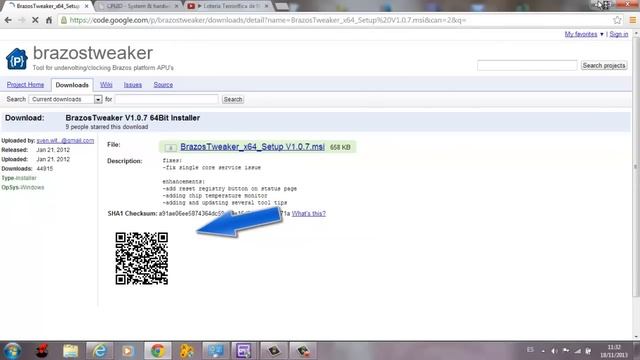
Task: Click the Search projects button
Action: [604, 65]
